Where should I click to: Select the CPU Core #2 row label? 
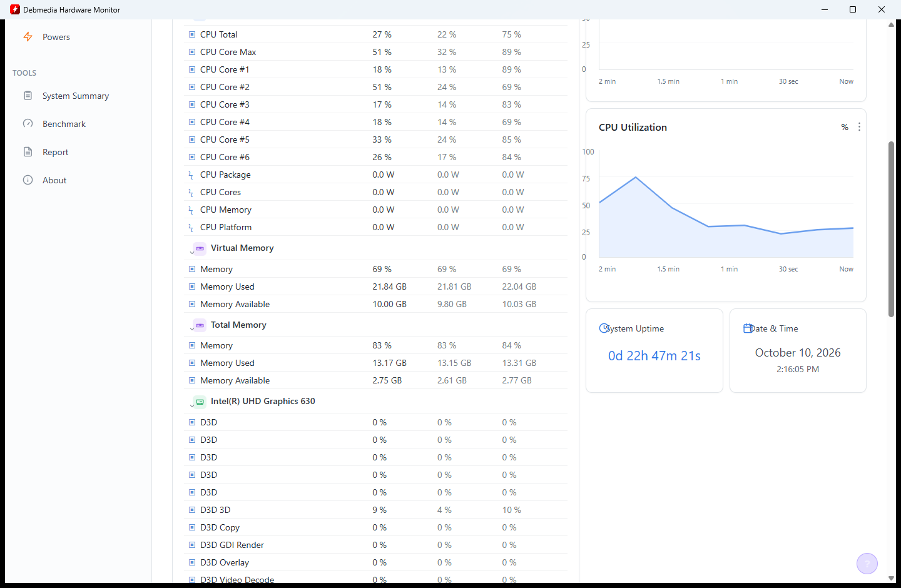(x=225, y=87)
